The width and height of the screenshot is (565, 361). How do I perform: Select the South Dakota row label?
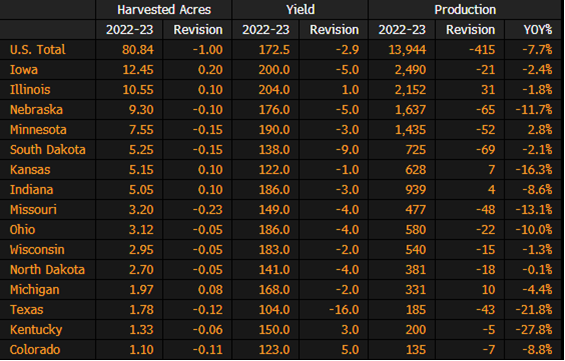click(x=48, y=150)
